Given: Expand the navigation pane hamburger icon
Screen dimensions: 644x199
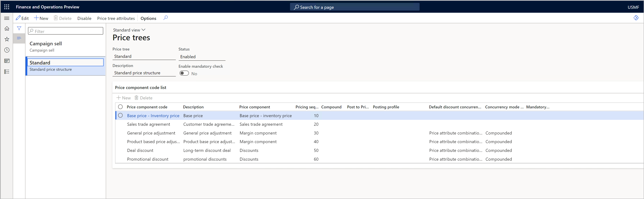Looking at the screenshot, I should click(7, 18).
